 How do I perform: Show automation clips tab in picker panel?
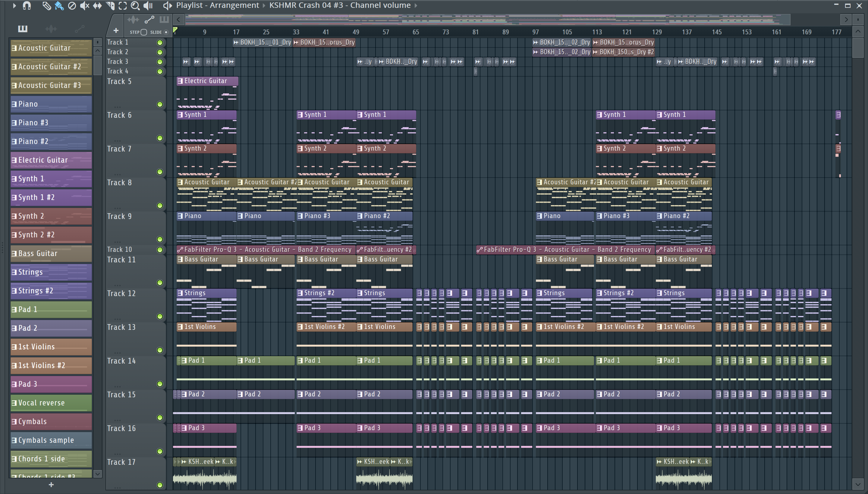coord(80,29)
